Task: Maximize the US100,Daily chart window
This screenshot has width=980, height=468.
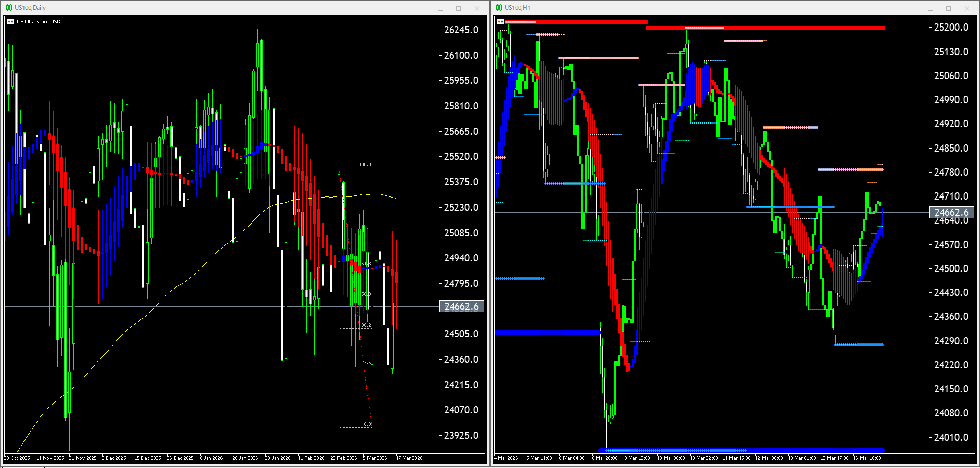Action: [x=458, y=8]
